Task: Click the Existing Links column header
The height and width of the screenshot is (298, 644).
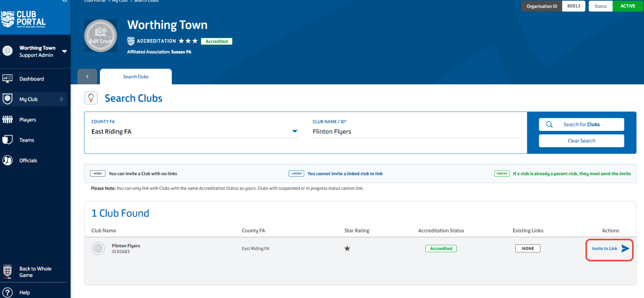Action: pyautogui.click(x=528, y=231)
